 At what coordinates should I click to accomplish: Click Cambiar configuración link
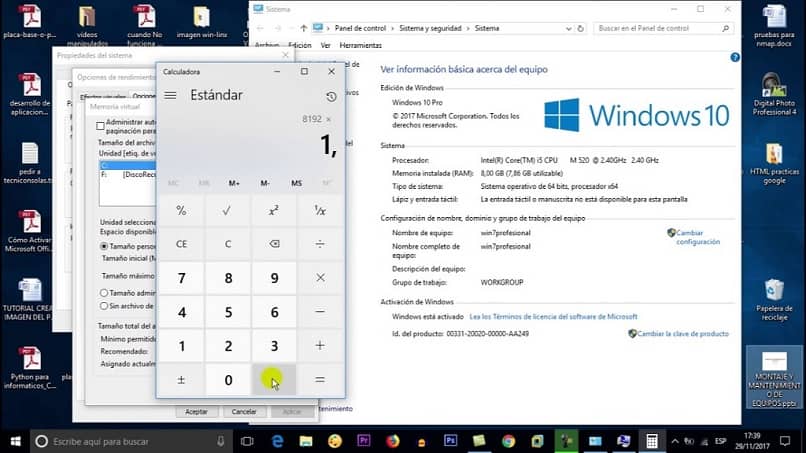tap(698, 237)
